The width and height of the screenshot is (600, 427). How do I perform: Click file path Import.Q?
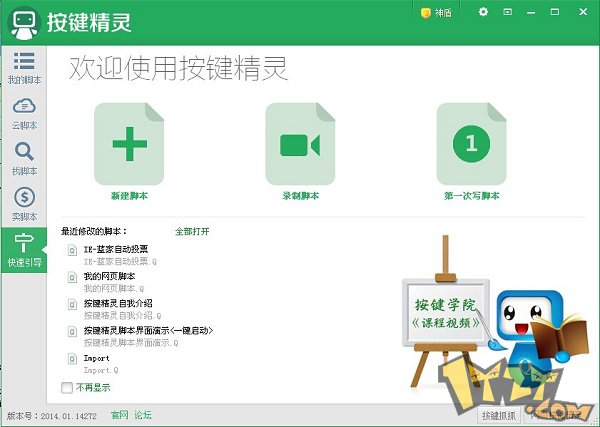click(x=101, y=370)
